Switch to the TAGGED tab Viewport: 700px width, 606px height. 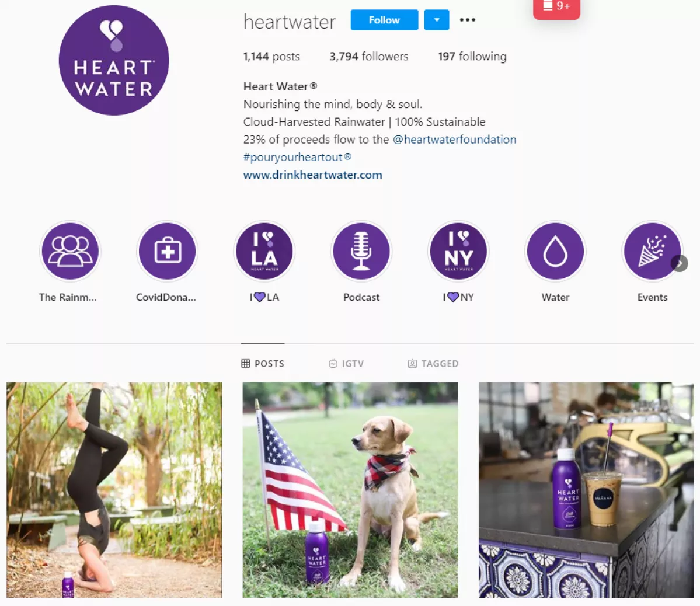pos(433,364)
